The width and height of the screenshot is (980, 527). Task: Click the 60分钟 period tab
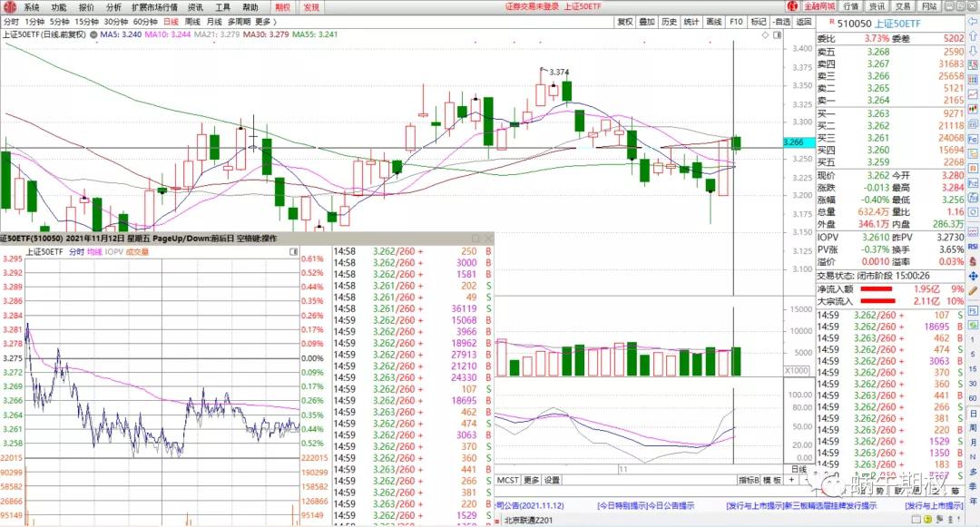(145, 21)
